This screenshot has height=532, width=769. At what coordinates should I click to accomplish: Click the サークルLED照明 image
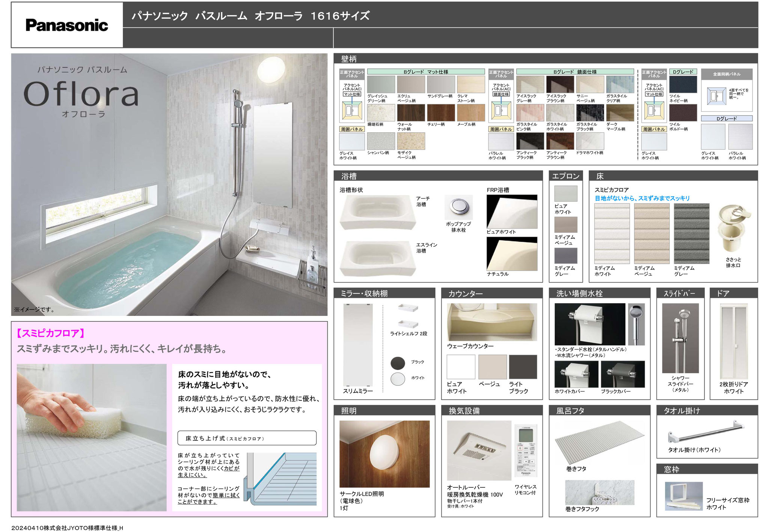(384, 454)
